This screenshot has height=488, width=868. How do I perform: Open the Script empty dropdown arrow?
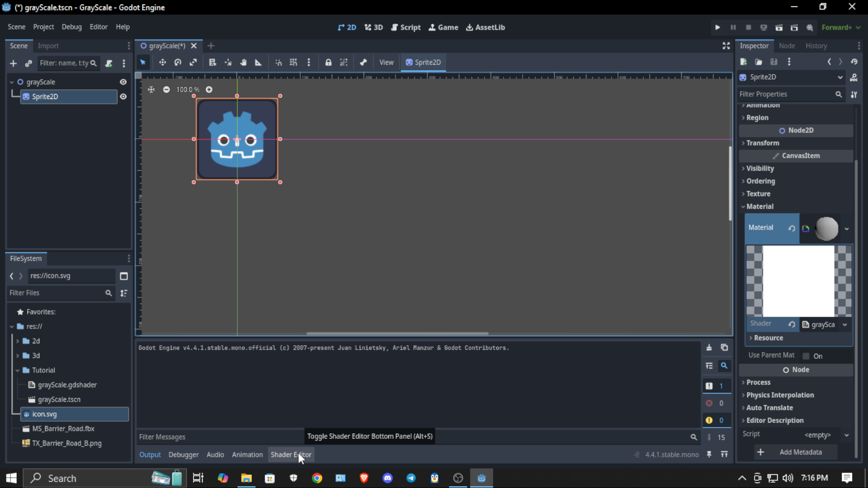(846, 435)
